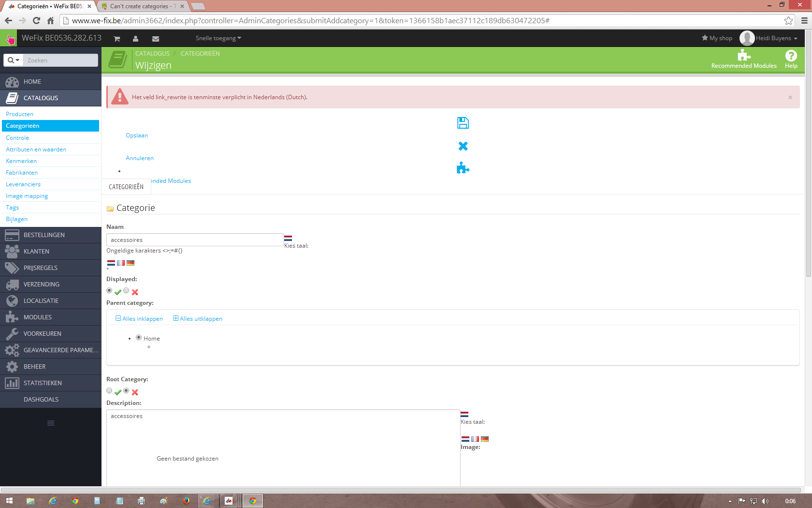The image size is (812, 508).
Task: Click the Catalogus breadcrumb link
Action: point(152,53)
